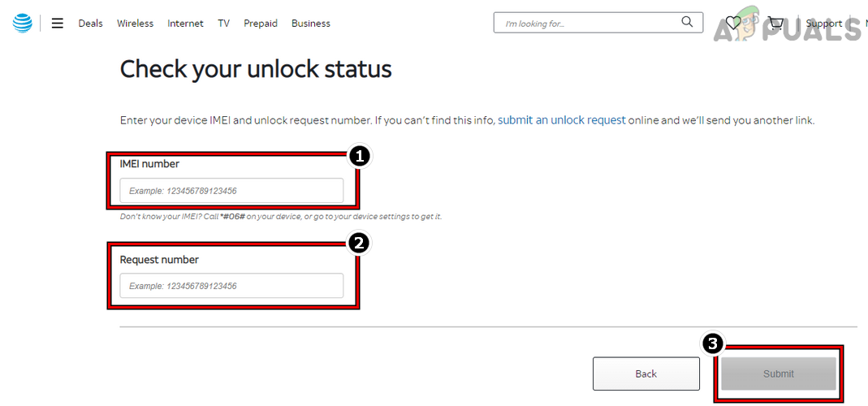This screenshot has height=406, width=868.
Task: Click the AT&T globe logo
Action: (x=22, y=24)
